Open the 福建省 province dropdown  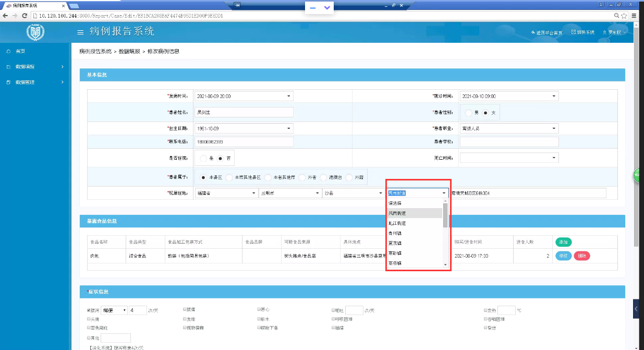[226, 193]
